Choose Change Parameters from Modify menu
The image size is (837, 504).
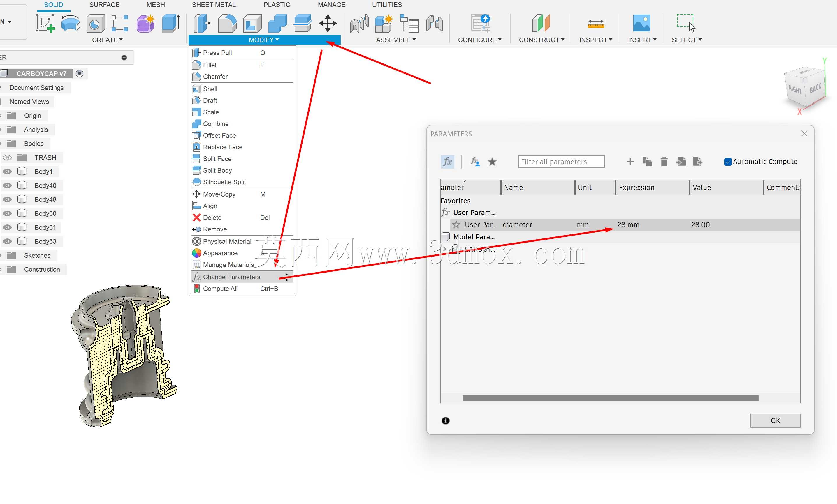(x=242, y=277)
